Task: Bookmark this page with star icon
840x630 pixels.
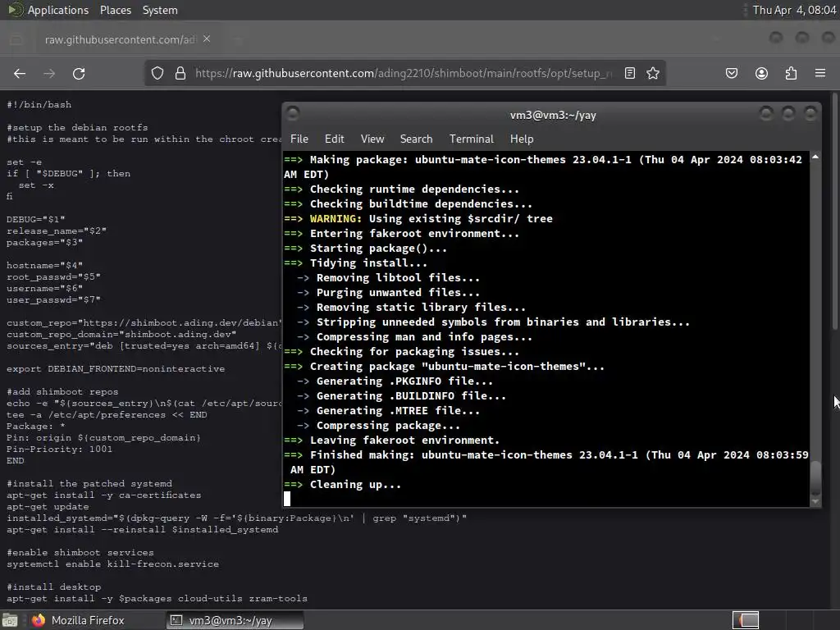Action: pyautogui.click(x=652, y=73)
